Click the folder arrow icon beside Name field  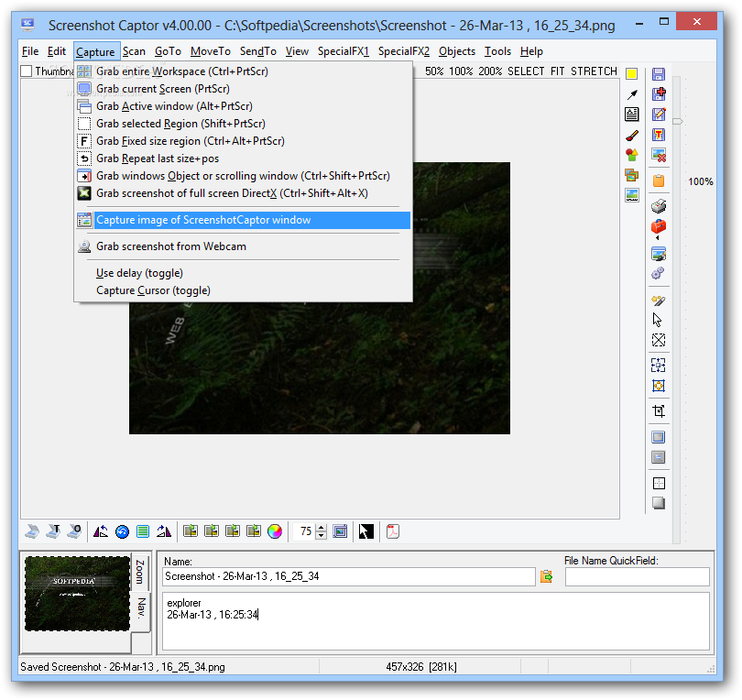coord(547,576)
